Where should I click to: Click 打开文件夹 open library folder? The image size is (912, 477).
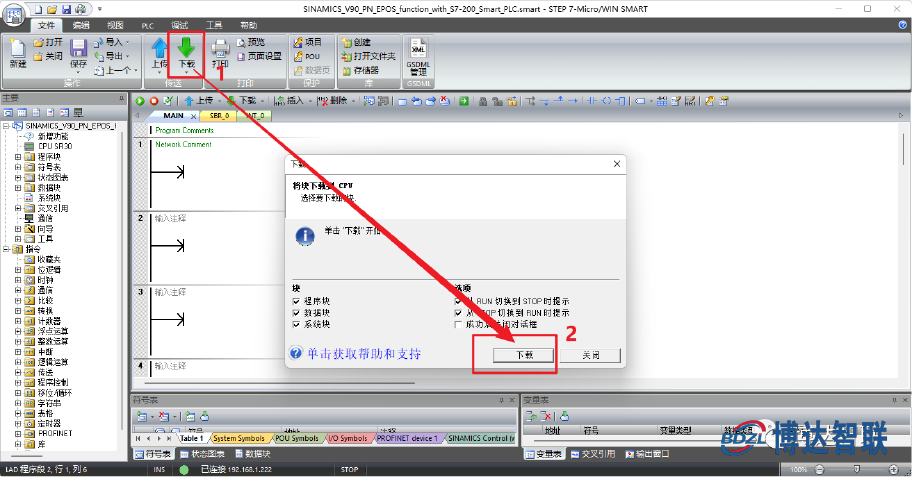[x=368, y=56]
